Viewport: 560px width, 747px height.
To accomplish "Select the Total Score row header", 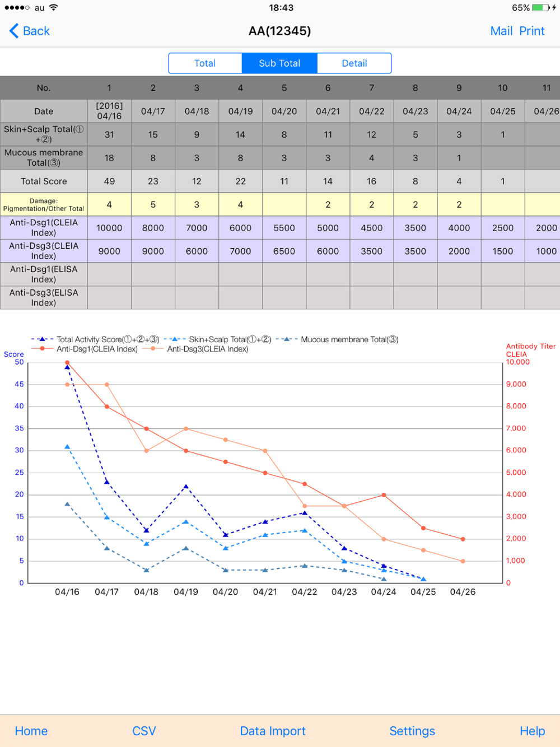I will point(44,181).
